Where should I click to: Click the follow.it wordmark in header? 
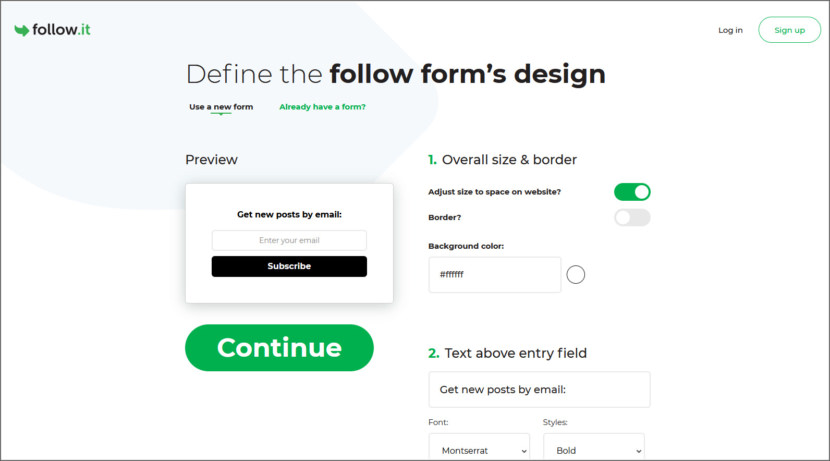[x=61, y=30]
